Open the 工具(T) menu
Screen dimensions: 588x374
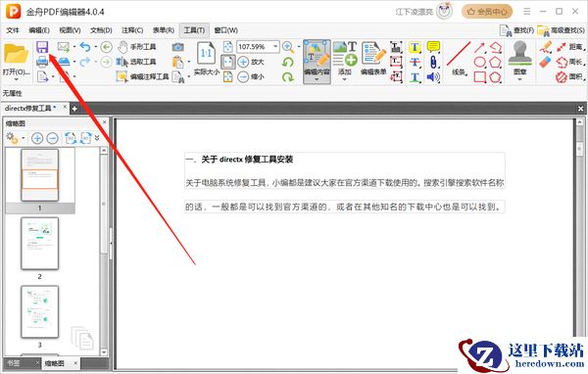click(x=194, y=30)
